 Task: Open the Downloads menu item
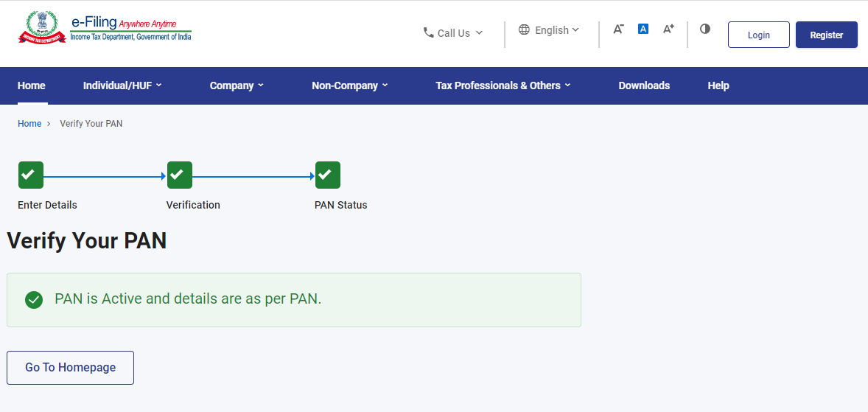pyautogui.click(x=644, y=85)
